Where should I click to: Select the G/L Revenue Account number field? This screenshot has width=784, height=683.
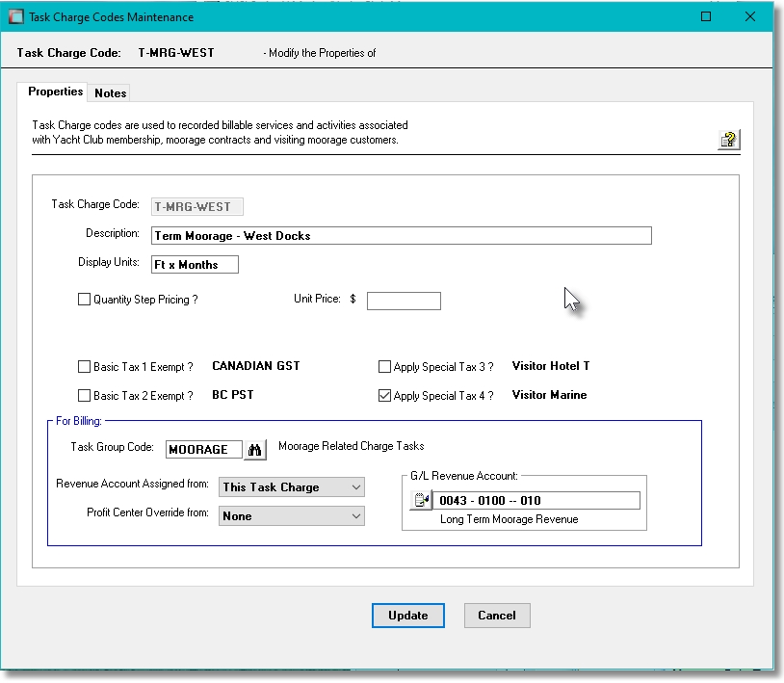(x=535, y=500)
